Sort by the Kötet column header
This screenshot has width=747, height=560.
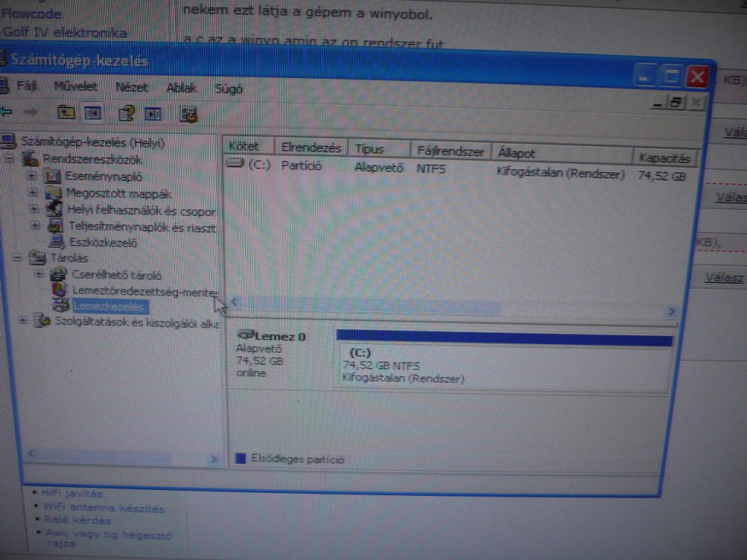249,146
